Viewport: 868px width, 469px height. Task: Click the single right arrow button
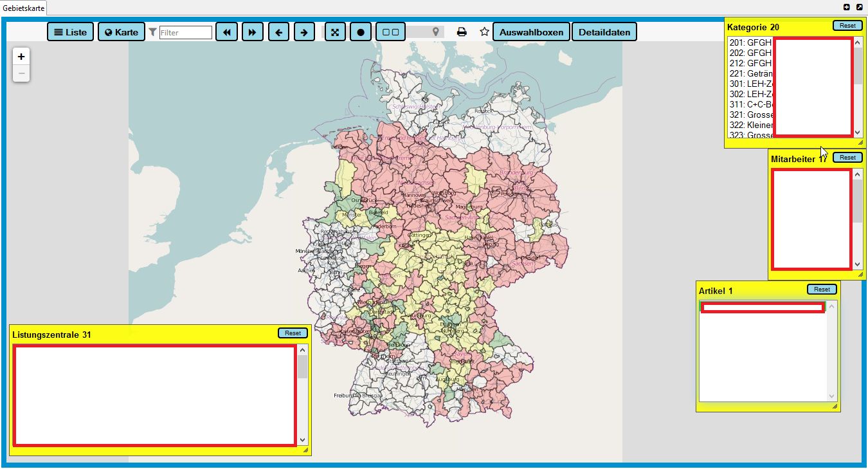point(304,32)
